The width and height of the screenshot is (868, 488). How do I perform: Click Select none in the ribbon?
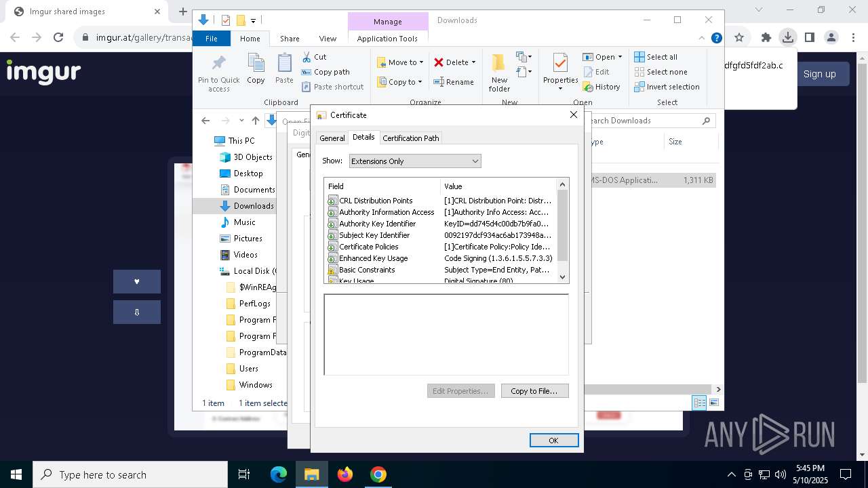[660, 72]
